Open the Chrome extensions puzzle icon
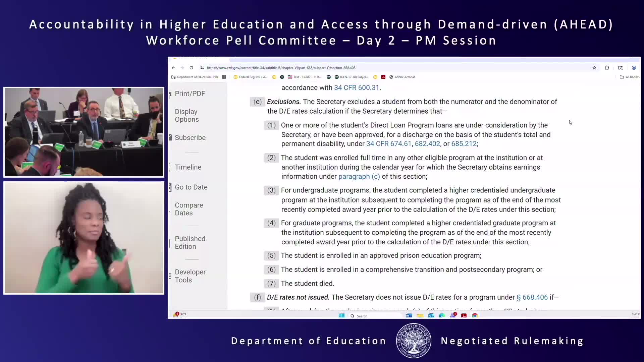The image size is (644, 362). point(607,68)
